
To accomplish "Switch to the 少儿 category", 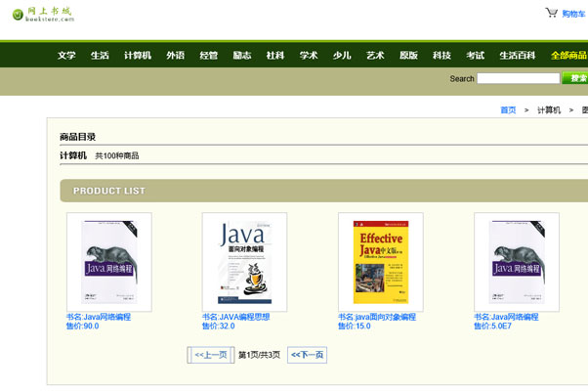I will 342,56.
